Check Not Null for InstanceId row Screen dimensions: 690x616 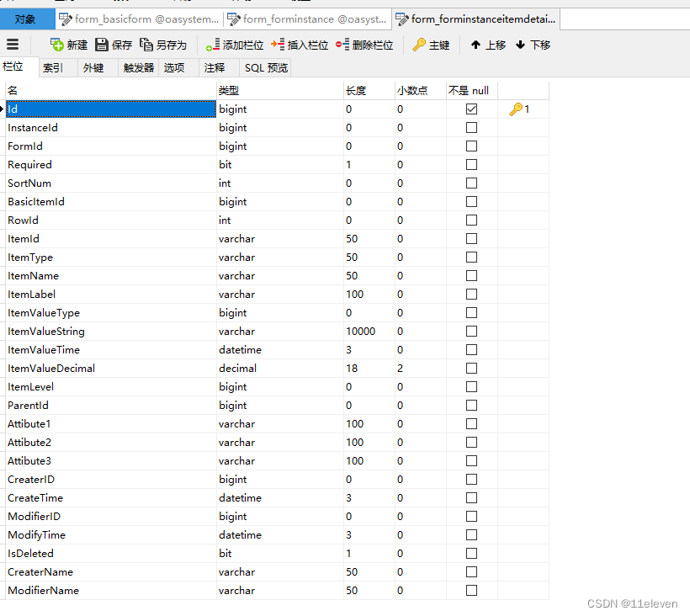pos(471,128)
